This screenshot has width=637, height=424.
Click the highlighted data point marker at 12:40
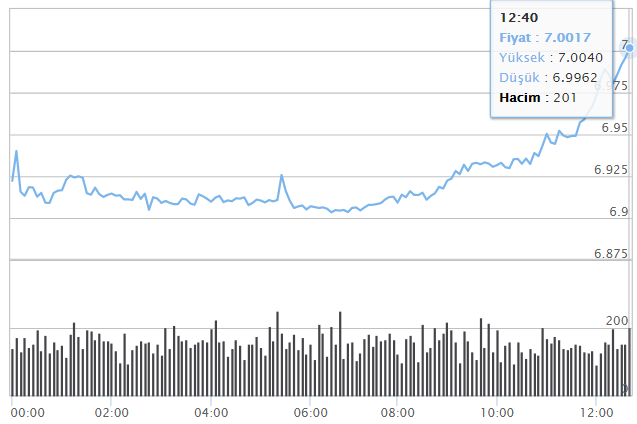click(x=629, y=47)
